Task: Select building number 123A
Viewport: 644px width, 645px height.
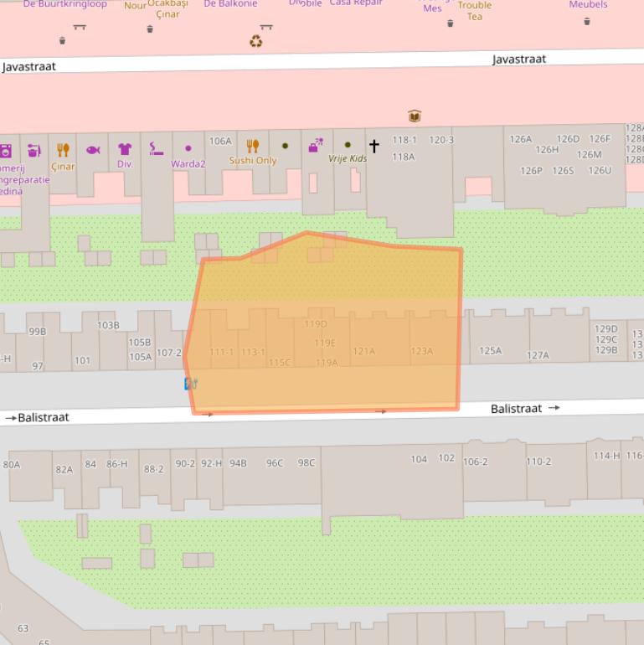Action: 422,352
